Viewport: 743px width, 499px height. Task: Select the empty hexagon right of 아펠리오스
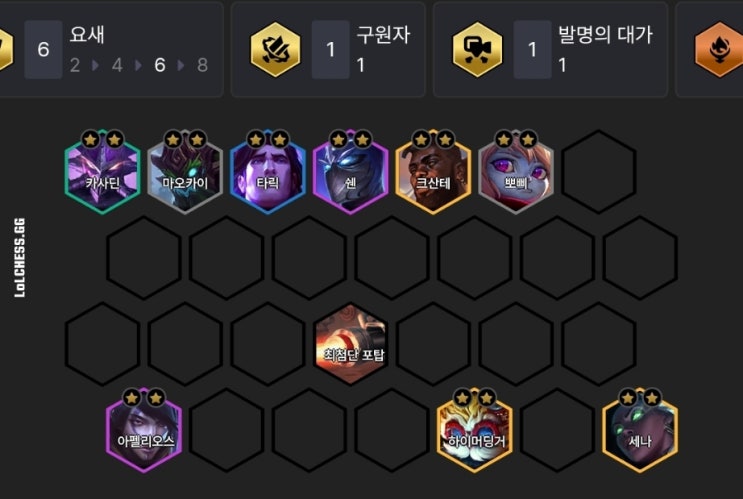point(227,430)
